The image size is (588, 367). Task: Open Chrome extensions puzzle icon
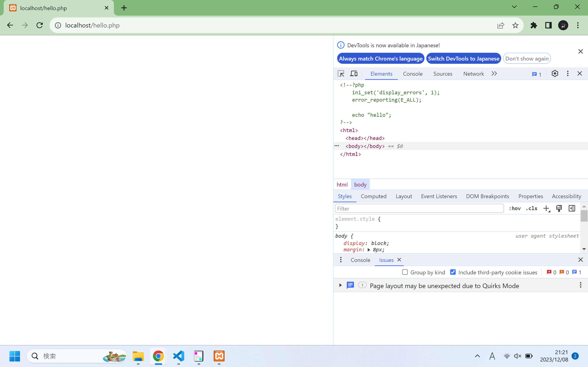pyautogui.click(x=534, y=25)
